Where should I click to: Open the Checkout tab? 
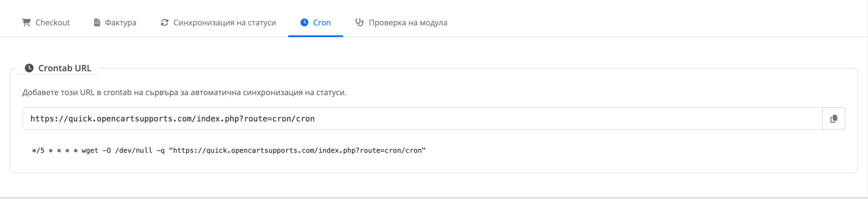point(53,23)
